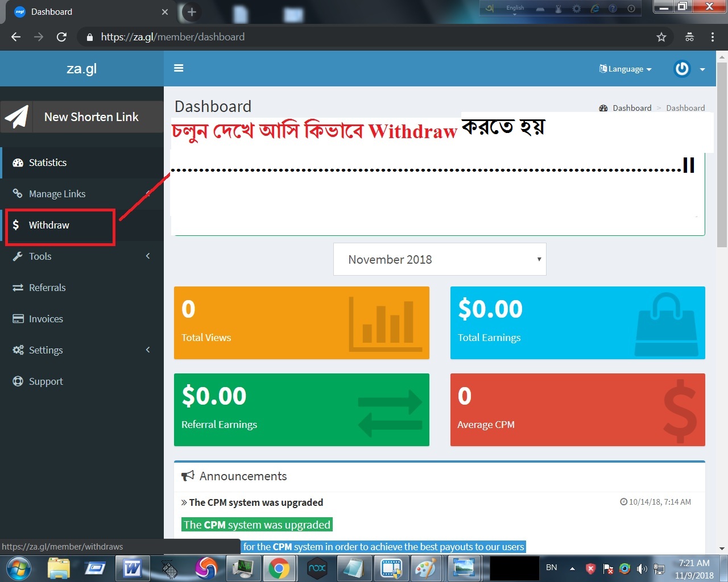Image resolution: width=728 pixels, height=582 pixels.
Task: Click the Referrals exchange arrows icon
Action: coord(18,288)
